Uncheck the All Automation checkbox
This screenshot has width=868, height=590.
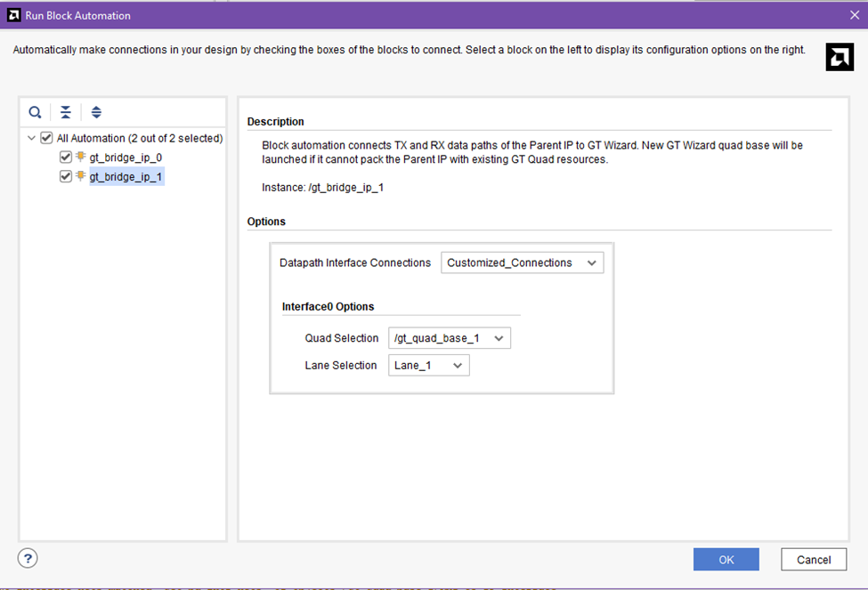point(47,138)
